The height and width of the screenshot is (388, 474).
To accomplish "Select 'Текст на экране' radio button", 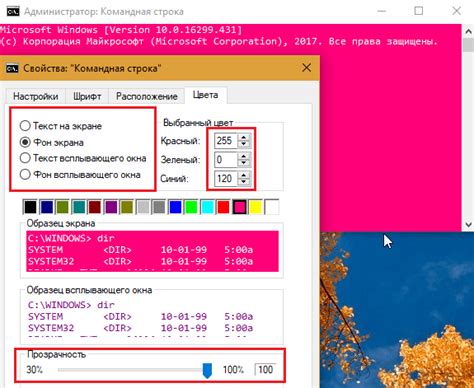I will (25, 126).
